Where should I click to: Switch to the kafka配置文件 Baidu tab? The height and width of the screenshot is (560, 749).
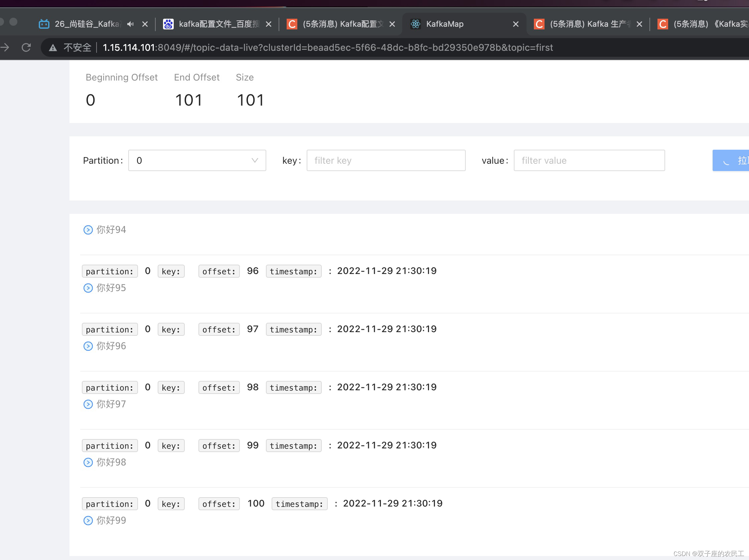217,24
